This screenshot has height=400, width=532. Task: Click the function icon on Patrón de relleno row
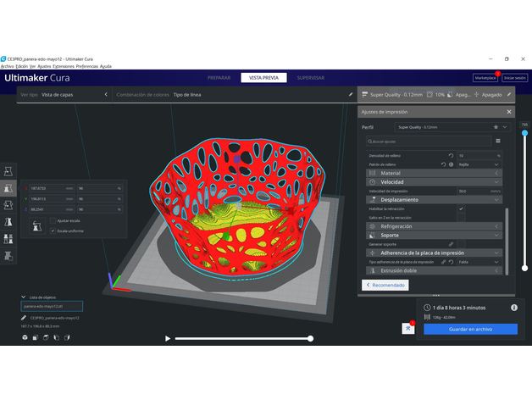click(x=452, y=164)
